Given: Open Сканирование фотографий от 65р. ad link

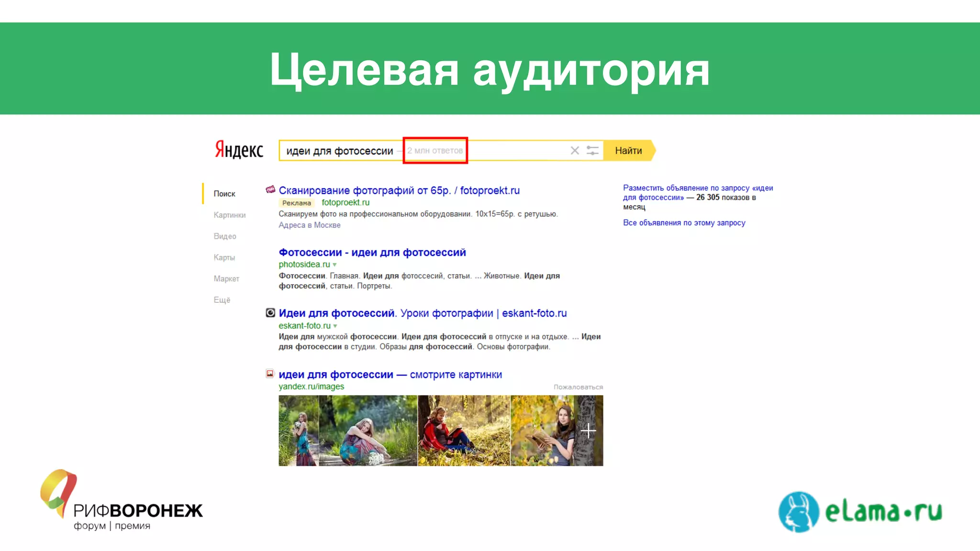Looking at the screenshot, I should tap(399, 190).
